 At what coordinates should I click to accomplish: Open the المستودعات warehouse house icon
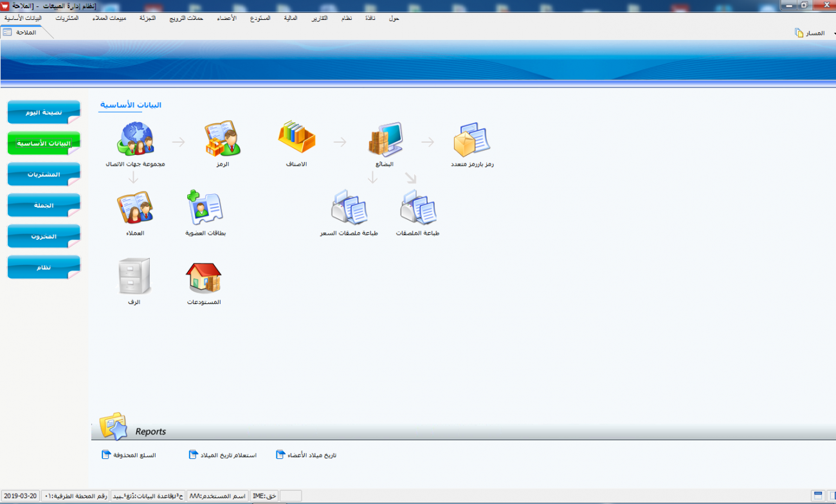(204, 278)
